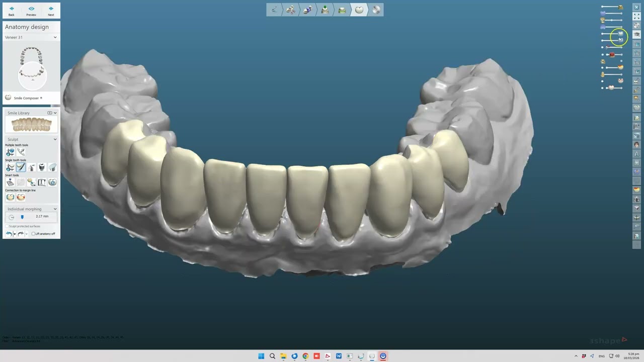The height and width of the screenshot is (362, 644).
Task: Open the taskbar clock showing 5:28 pm
Action: [x=632, y=356]
